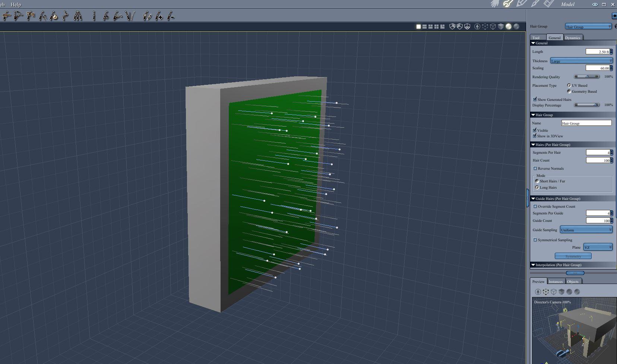This screenshot has width=617, height=364.
Task: Open the Help menu
Action: 16,4
